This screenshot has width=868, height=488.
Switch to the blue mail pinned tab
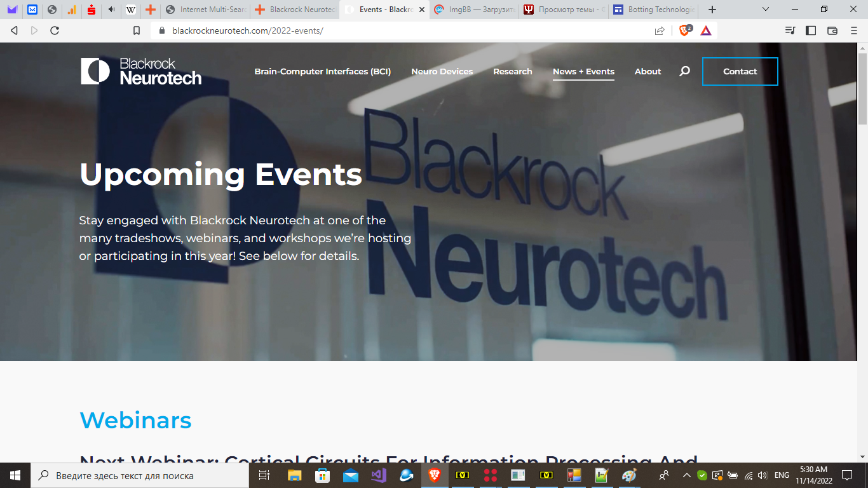click(x=32, y=10)
